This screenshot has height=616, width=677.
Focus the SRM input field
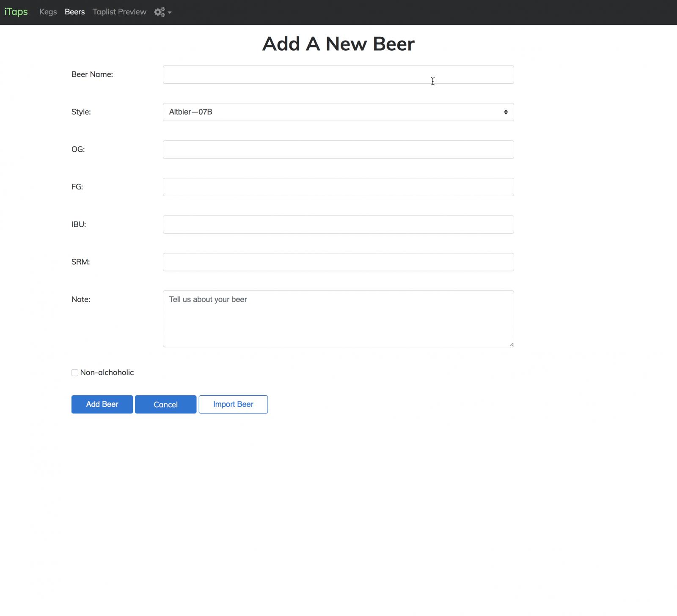pyautogui.click(x=338, y=262)
